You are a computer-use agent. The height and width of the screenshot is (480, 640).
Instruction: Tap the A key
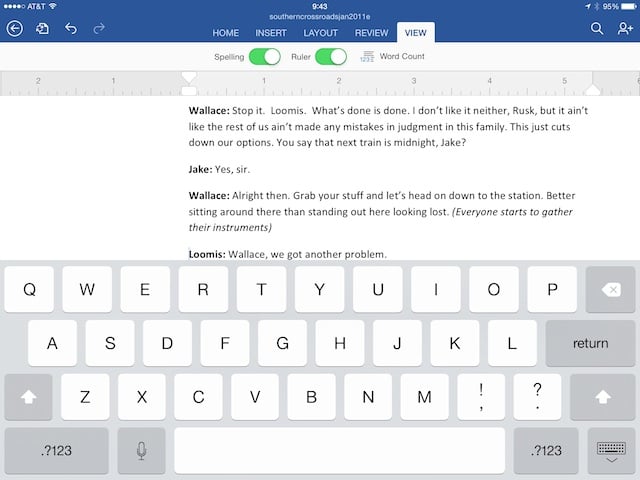52,343
